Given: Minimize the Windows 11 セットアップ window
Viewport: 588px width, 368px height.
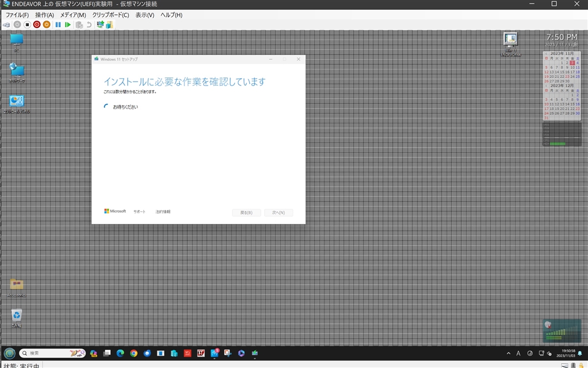Looking at the screenshot, I should tap(271, 59).
